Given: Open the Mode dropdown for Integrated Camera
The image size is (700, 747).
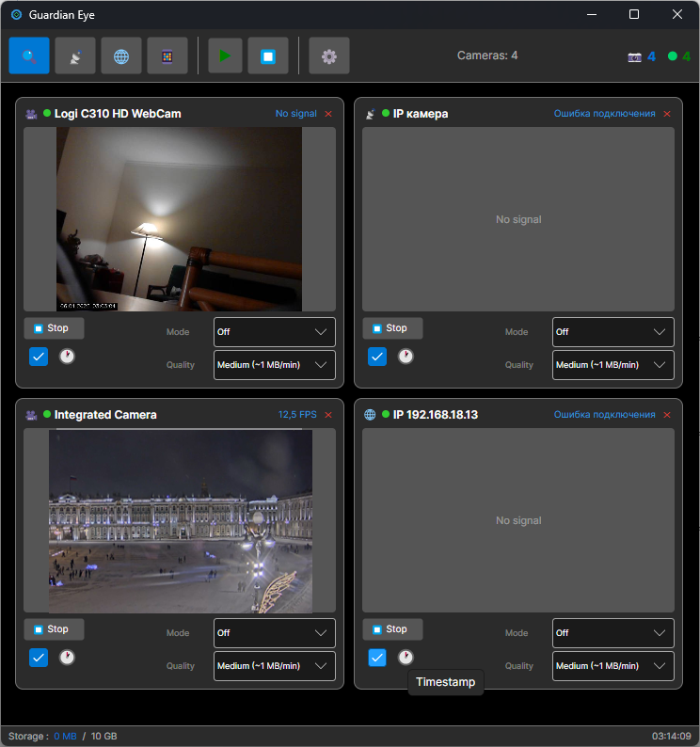Looking at the screenshot, I should (x=275, y=633).
